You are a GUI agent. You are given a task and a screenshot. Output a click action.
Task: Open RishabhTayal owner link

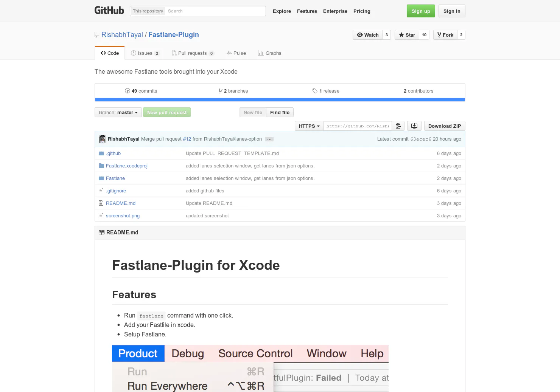(122, 34)
